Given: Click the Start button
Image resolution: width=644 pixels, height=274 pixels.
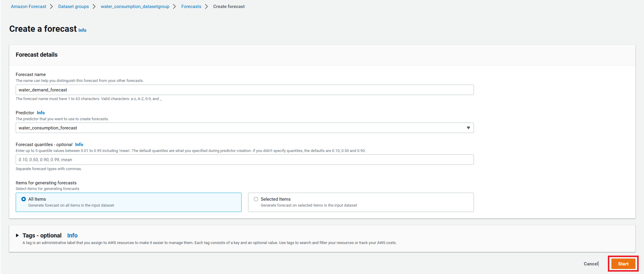Looking at the screenshot, I should click(623, 264).
